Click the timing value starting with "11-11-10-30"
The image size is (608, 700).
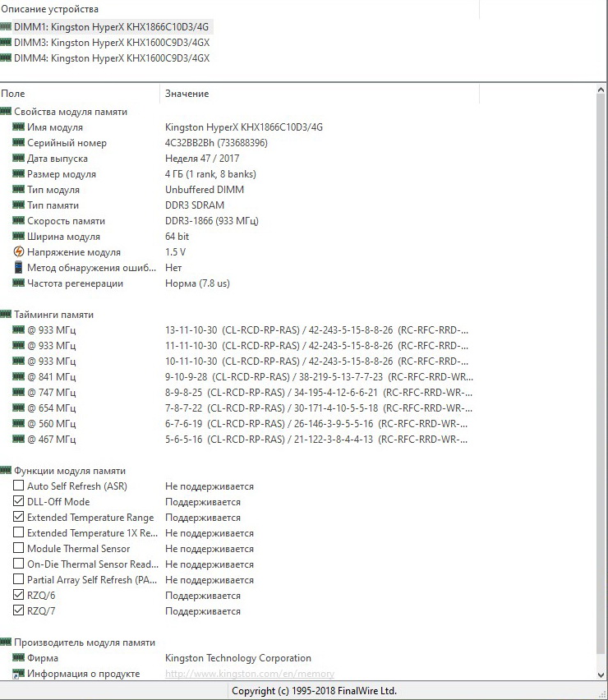[x=316, y=346]
